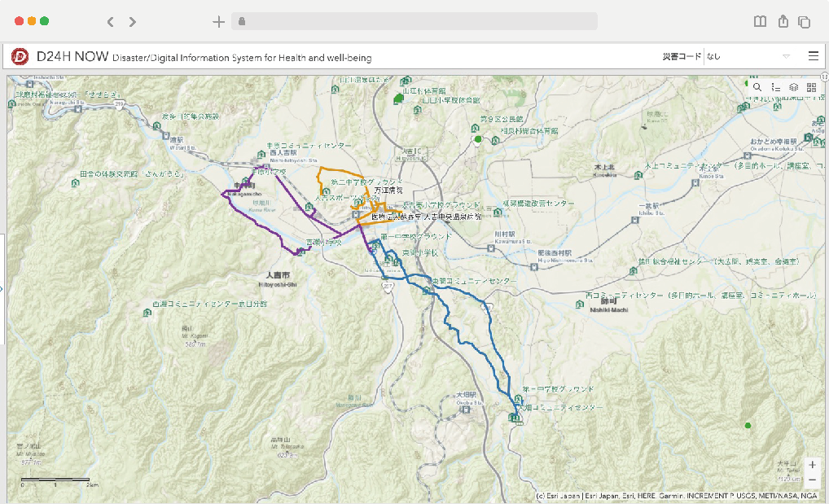Open the map search tool

757,87
